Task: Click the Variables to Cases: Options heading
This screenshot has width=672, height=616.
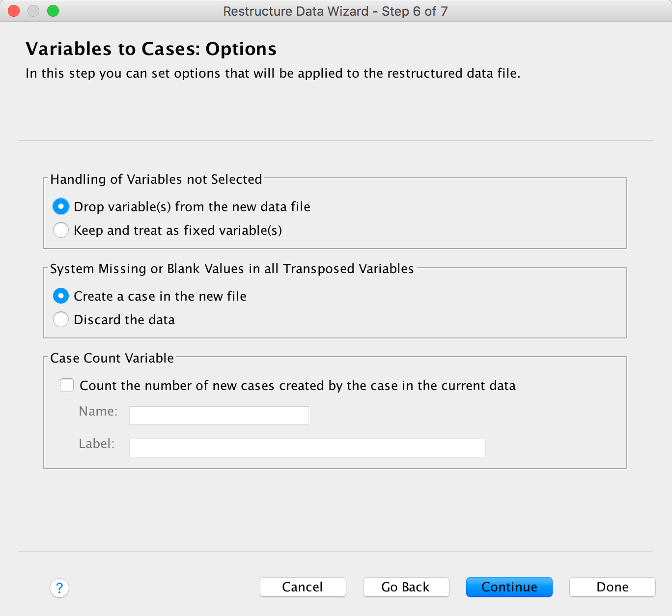Action: point(151,49)
